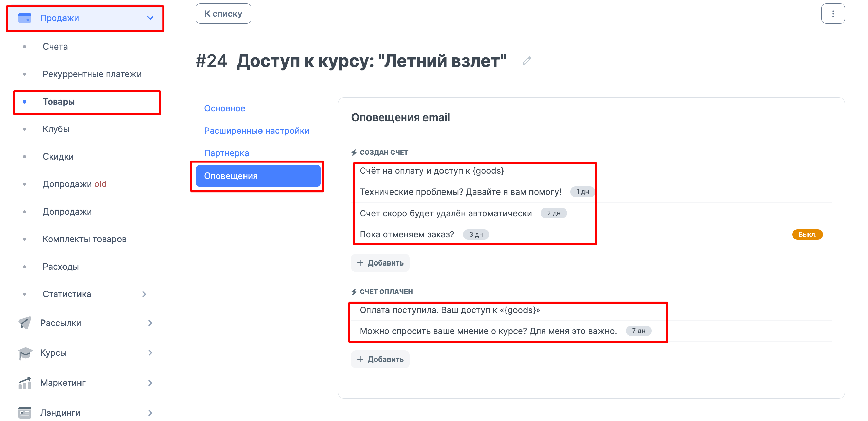
Task: Add notification under Счет оплачен
Action: [x=380, y=359]
